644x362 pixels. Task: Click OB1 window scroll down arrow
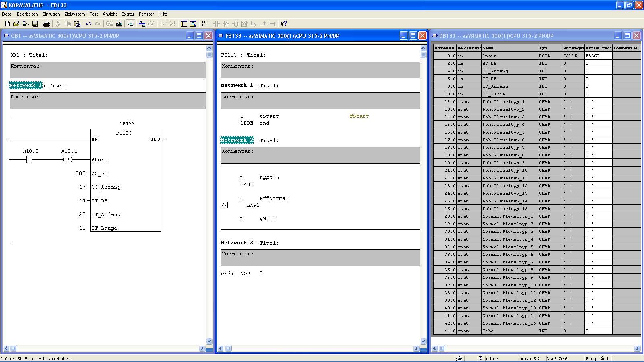point(209,341)
